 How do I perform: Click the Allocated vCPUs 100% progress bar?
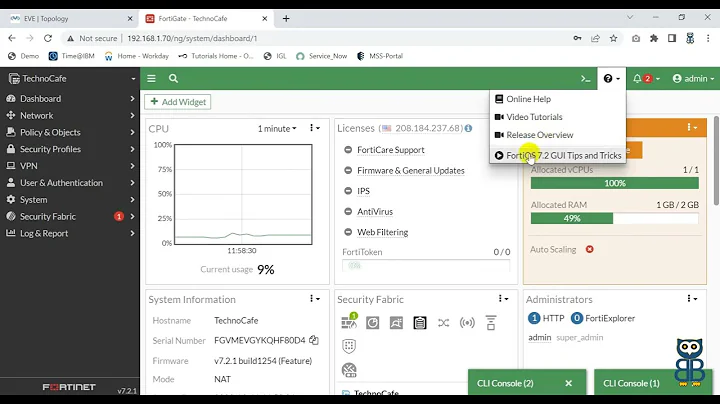(x=614, y=183)
